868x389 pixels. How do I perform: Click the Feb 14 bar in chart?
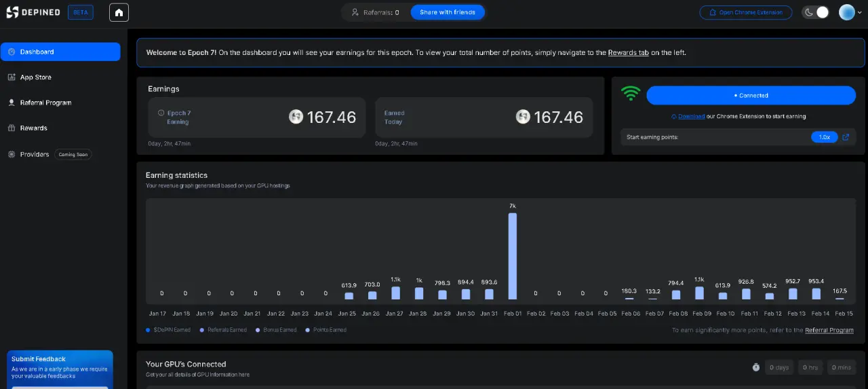pyautogui.click(x=816, y=294)
